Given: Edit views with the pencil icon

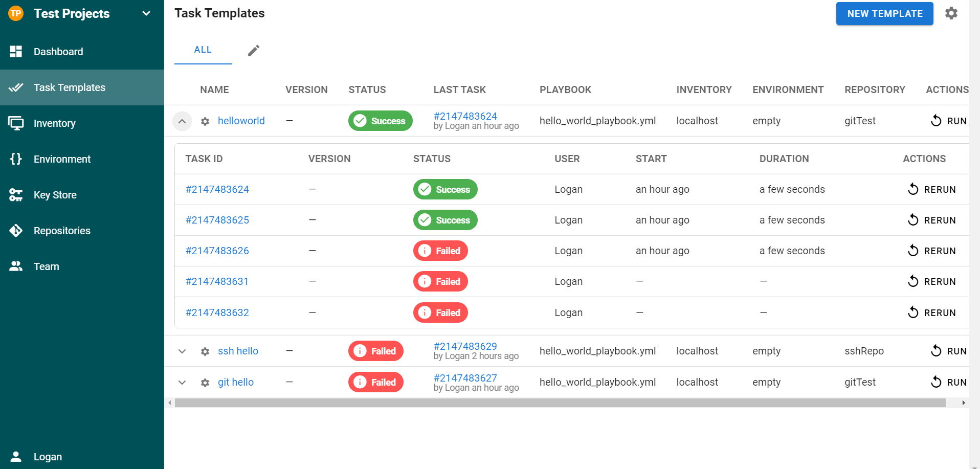Looking at the screenshot, I should pyautogui.click(x=253, y=50).
